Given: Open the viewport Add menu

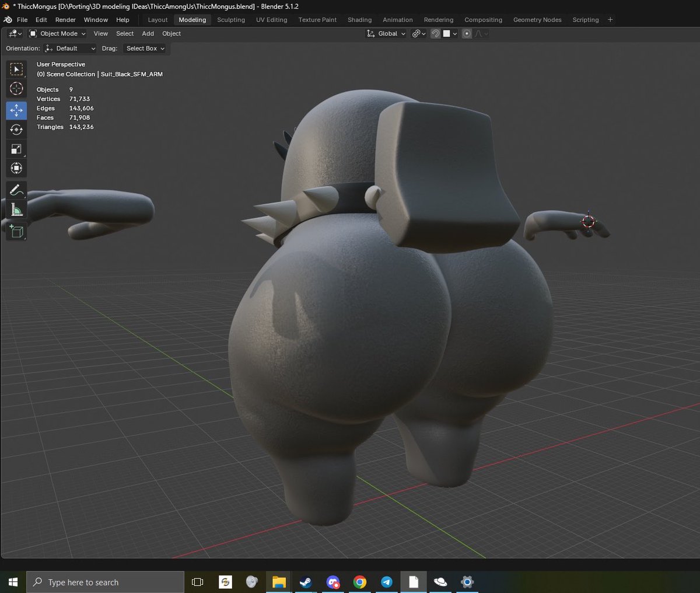Looking at the screenshot, I should [148, 34].
